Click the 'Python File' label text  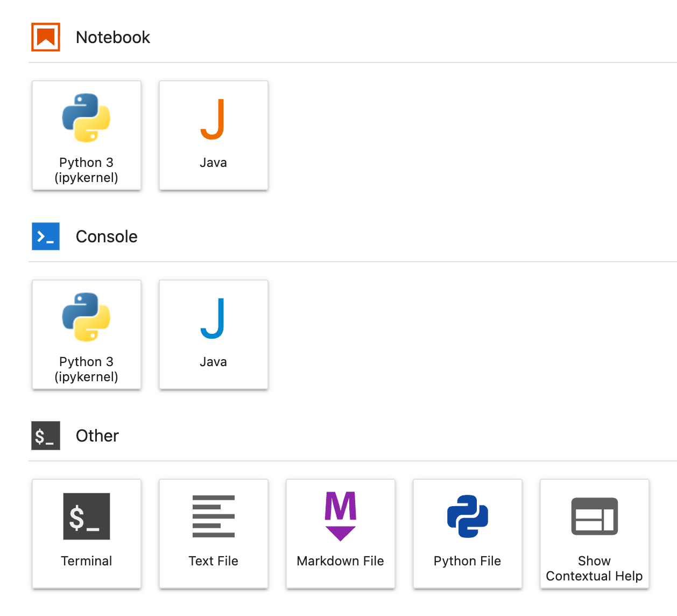click(467, 561)
